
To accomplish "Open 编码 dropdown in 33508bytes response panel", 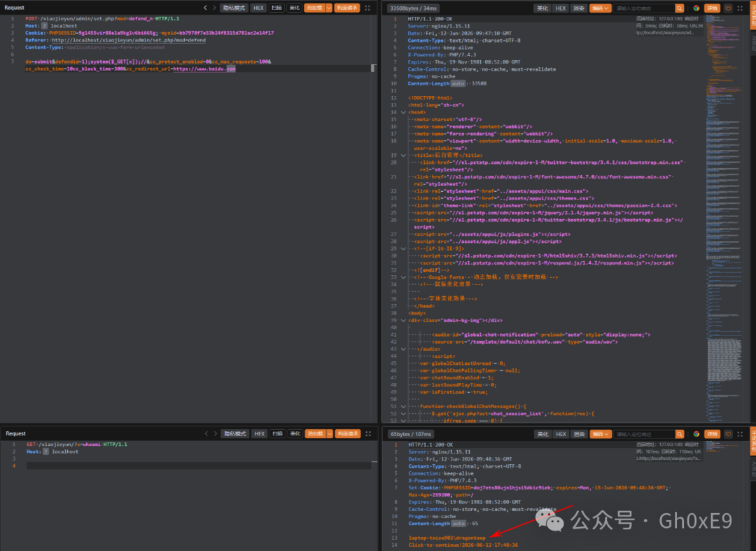I will click(x=601, y=8).
